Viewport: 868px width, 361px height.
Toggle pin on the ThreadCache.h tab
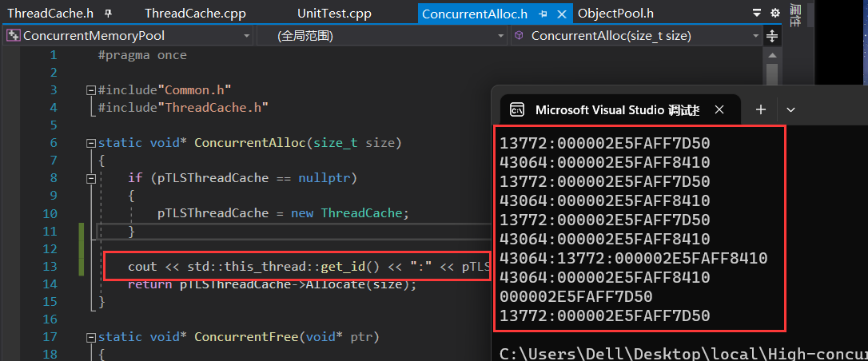coord(109,13)
